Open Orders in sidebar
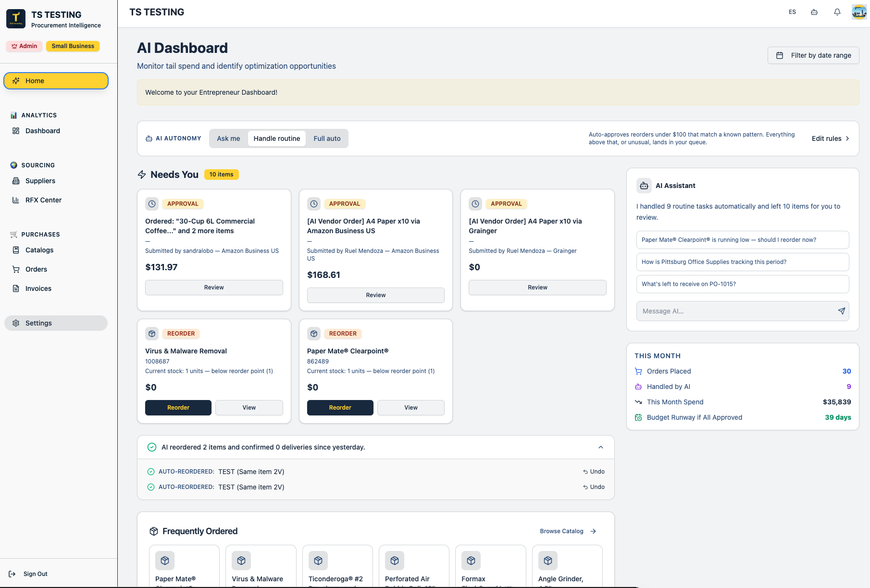The width and height of the screenshot is (870, 588). (x=56, y=269)
